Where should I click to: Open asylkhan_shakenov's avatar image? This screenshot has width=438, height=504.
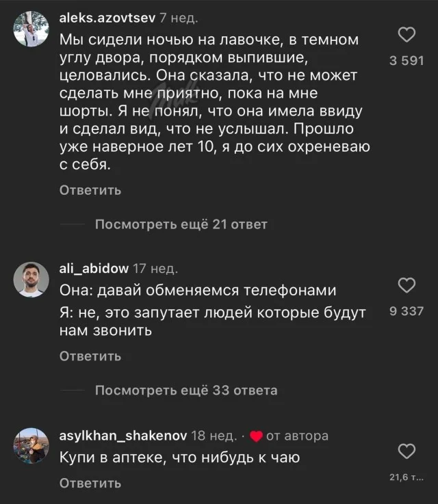(31, 445)
